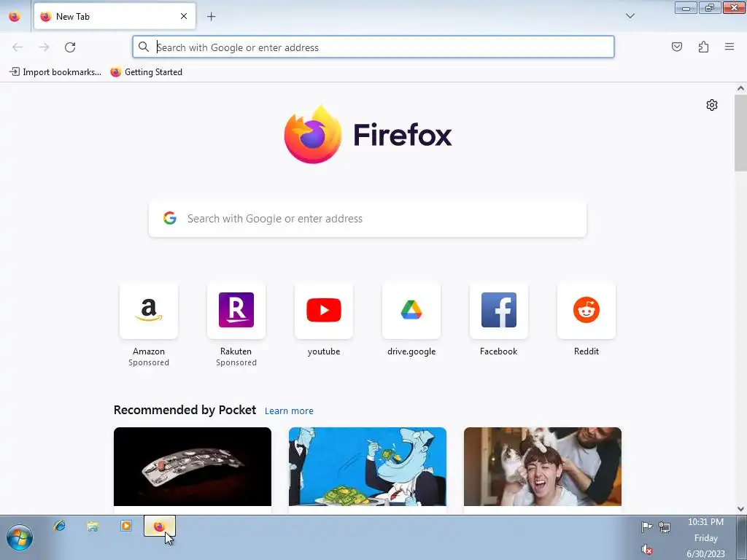Open the Pocket story with pill blister image
The height and width of the screenshot is (560, 747).
click(193, 467)
